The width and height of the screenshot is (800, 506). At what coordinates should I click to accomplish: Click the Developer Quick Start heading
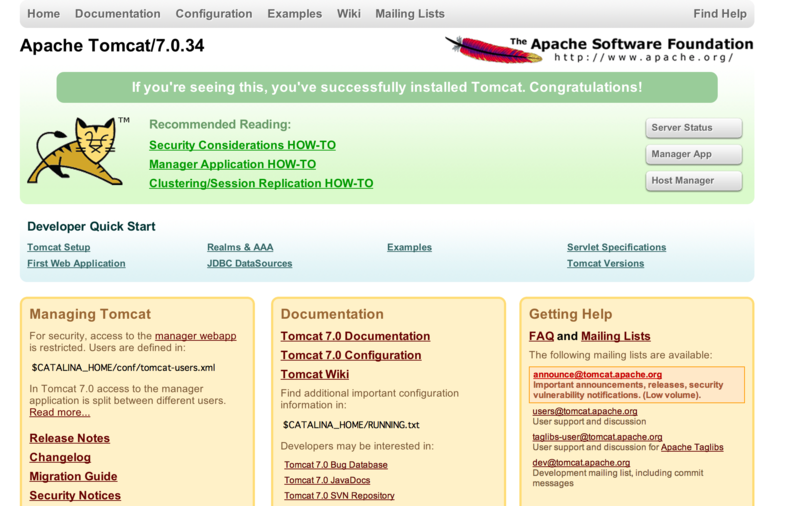click(x=91, y=226)
